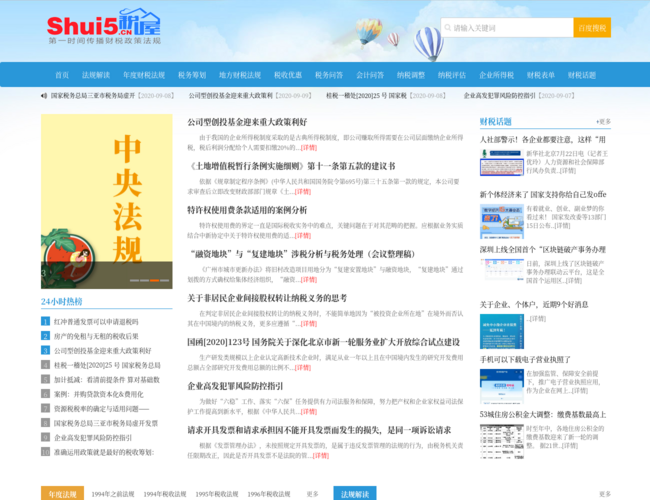650x500 pixels.
Task: Click the 中央法规 carousel banner
Action: click(107, 201)
